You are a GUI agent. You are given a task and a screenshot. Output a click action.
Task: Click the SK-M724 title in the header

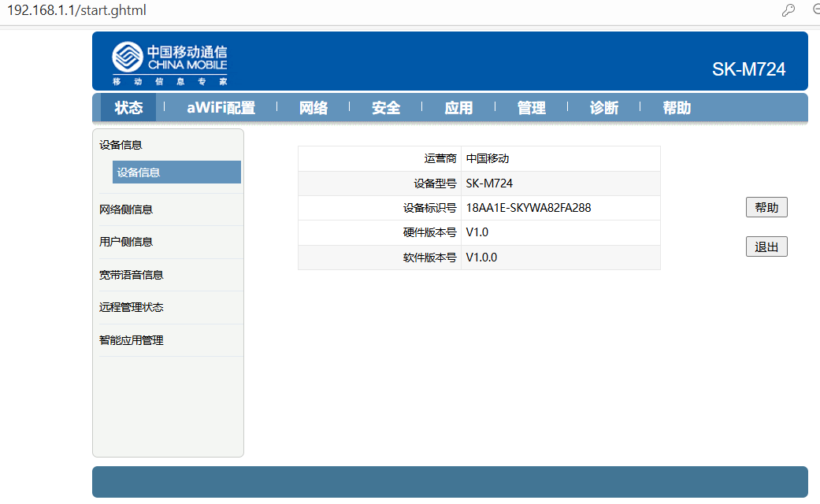click(x=748, y=69)
